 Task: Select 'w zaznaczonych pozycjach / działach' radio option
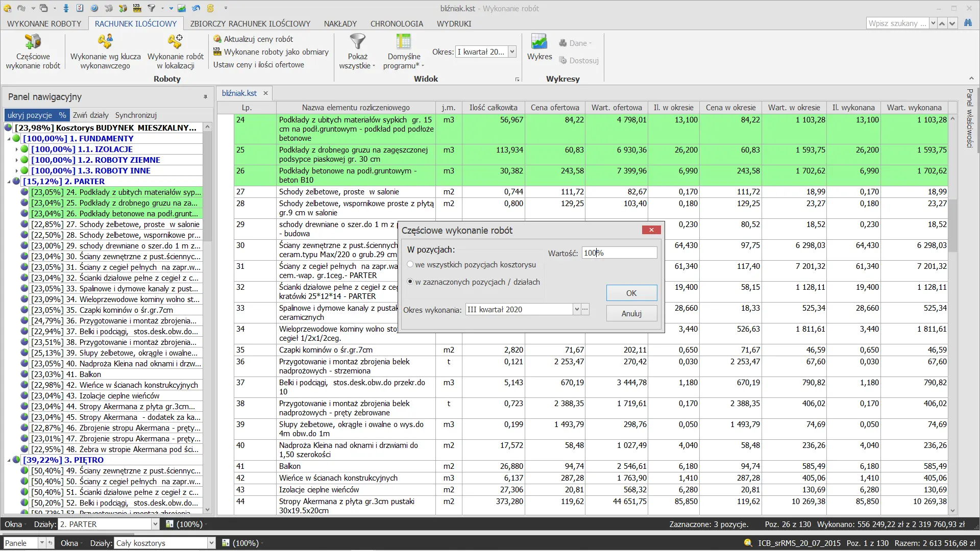tap(410, 282)
